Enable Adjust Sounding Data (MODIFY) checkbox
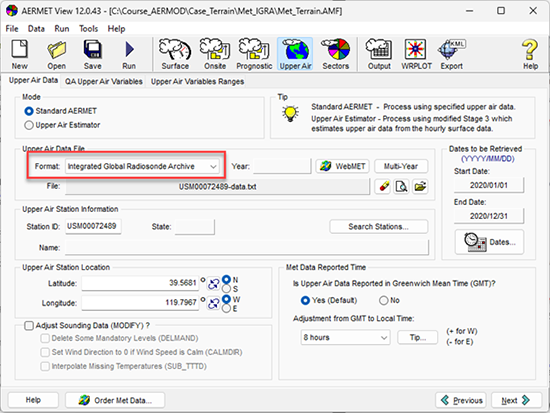Screen dimensions: 550x413 click(x=29, y=326)
